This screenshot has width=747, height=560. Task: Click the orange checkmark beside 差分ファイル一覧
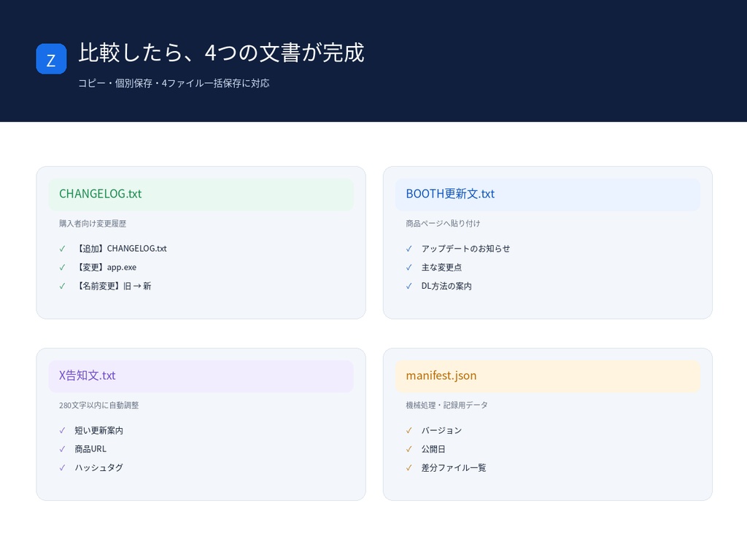point(409,467)
